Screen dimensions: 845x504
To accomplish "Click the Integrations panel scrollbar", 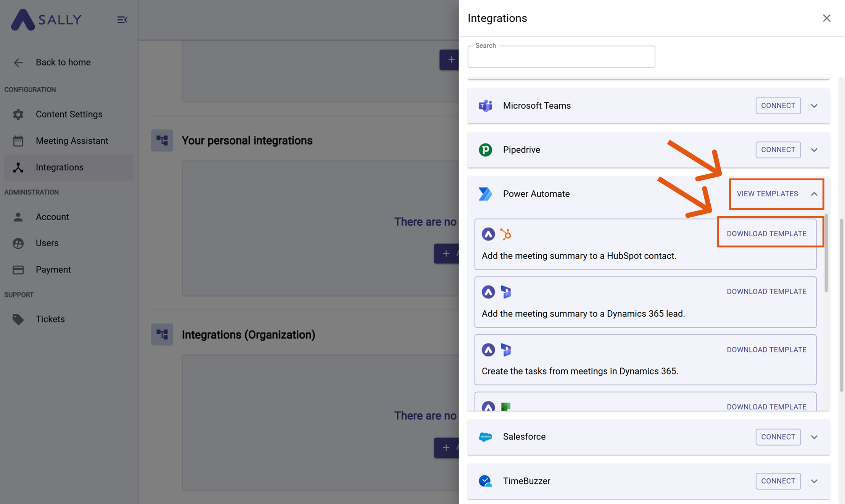I will pyautogui.click(x=842, y=305).
